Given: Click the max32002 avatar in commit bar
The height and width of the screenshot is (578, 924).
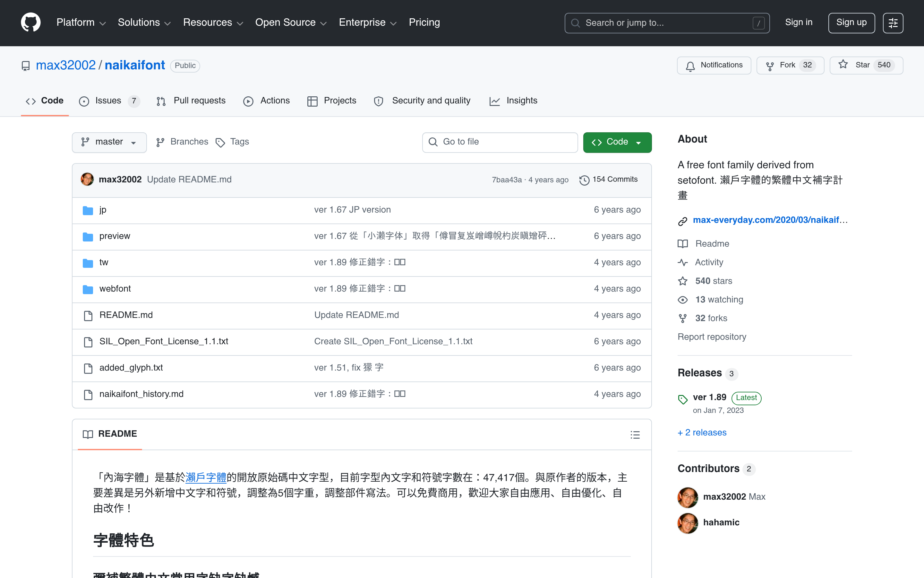Looking at the screenshot, I should point(87,179).
